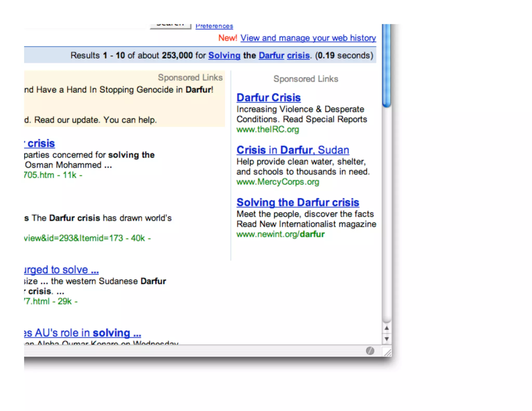Click the scroll down arrow

(387, 339)
